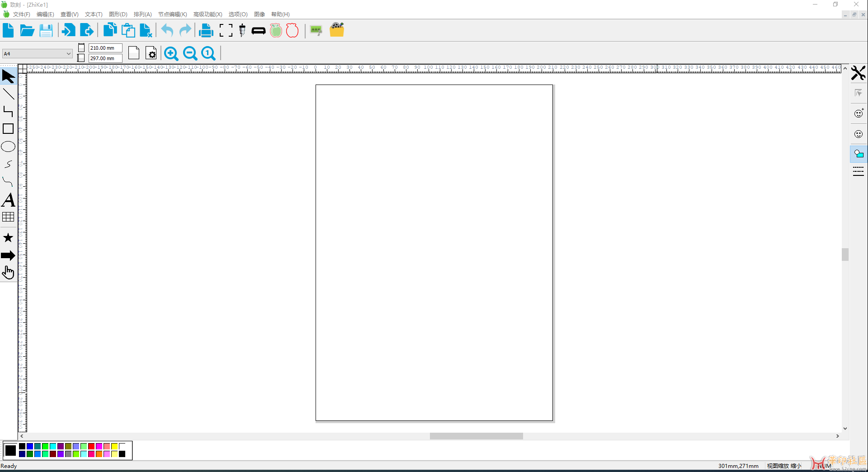Viewport: 868px width, 472px height.
Task: Open page settings with the gear page icon
Action: pyautogui.click(x=151, y=53)
